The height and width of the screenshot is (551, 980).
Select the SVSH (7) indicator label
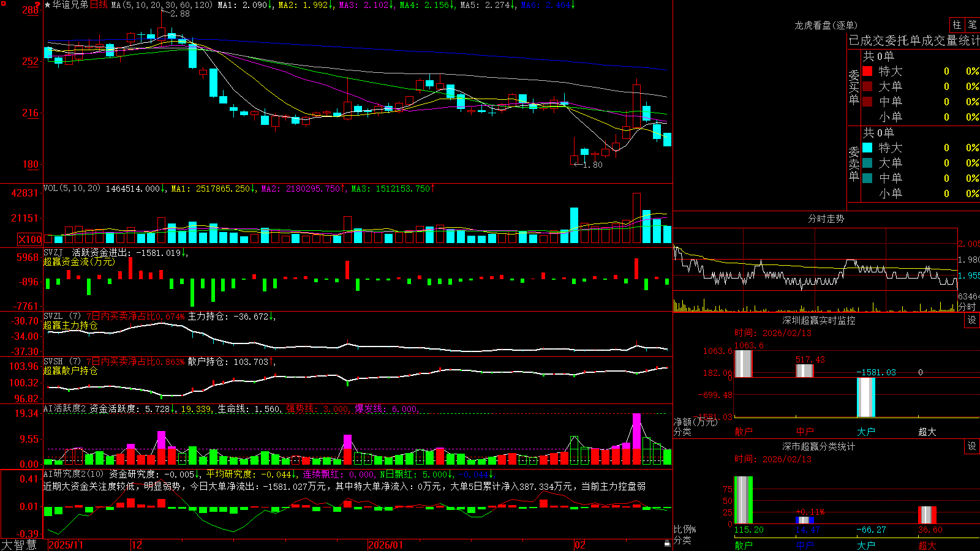pyautogui.click(x=62, y=362)
